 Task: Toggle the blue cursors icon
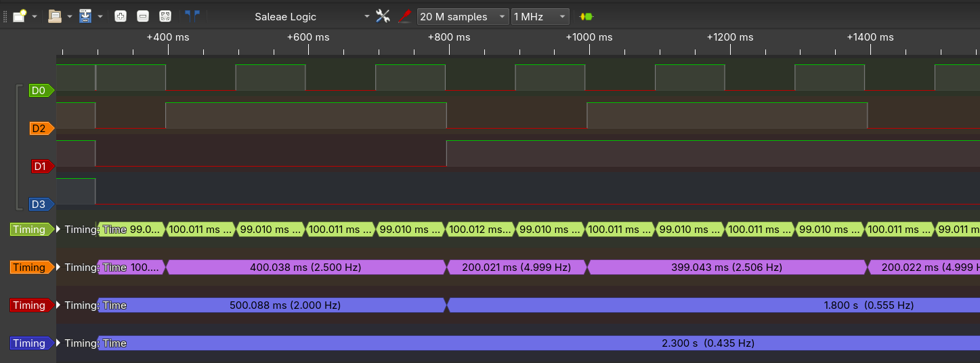point(192,16)
